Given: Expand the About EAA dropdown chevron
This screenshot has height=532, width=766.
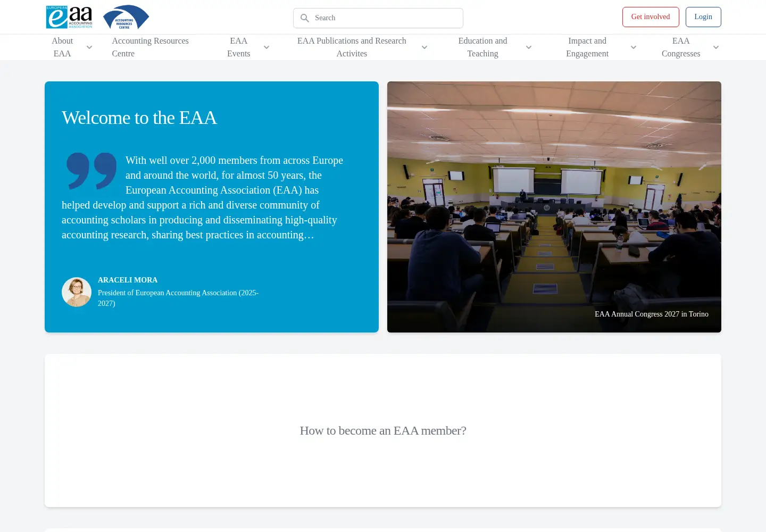Looking at the screenshot, I should pyautogui.click(x=89, y=47).
